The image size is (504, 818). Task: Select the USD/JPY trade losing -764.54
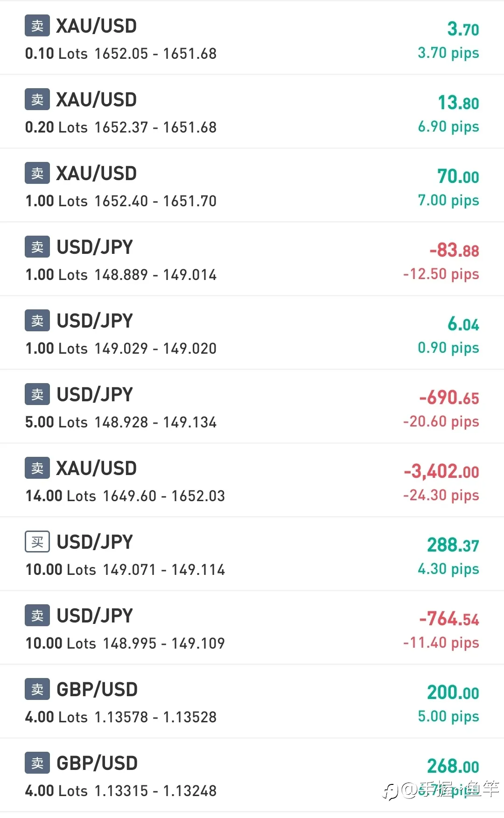(x=252, y=628)
